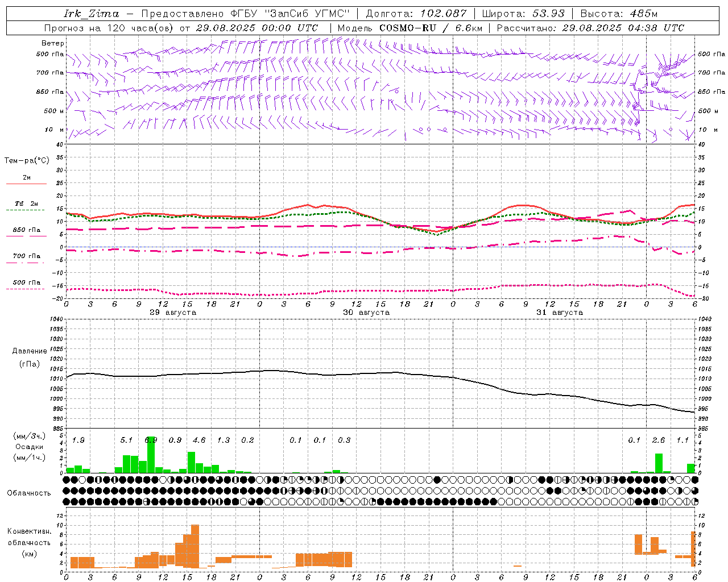Screen dimensions: 728x582
Task: Click the "(мм/1ч.)" unit label
Action: (x=29, y=458)
